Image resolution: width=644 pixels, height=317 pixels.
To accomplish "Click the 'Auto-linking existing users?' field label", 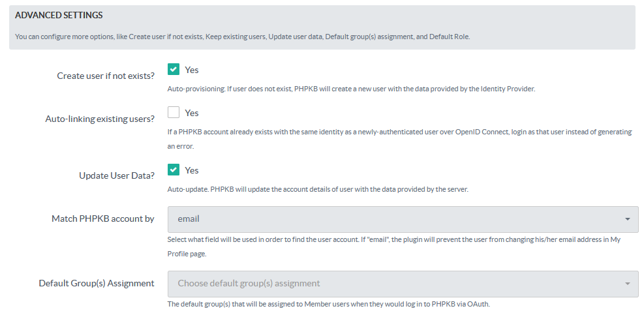I will 100,119.
